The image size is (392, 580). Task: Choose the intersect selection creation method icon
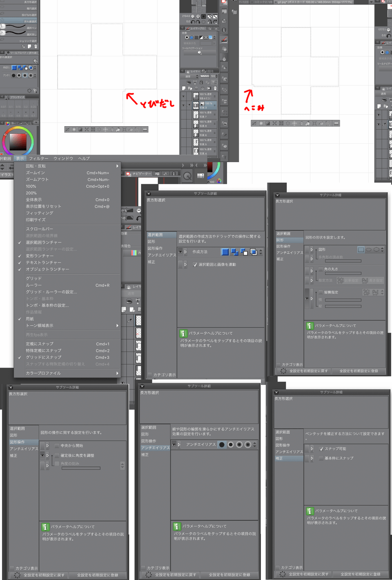pyautogui.click(x=253, y=252)
